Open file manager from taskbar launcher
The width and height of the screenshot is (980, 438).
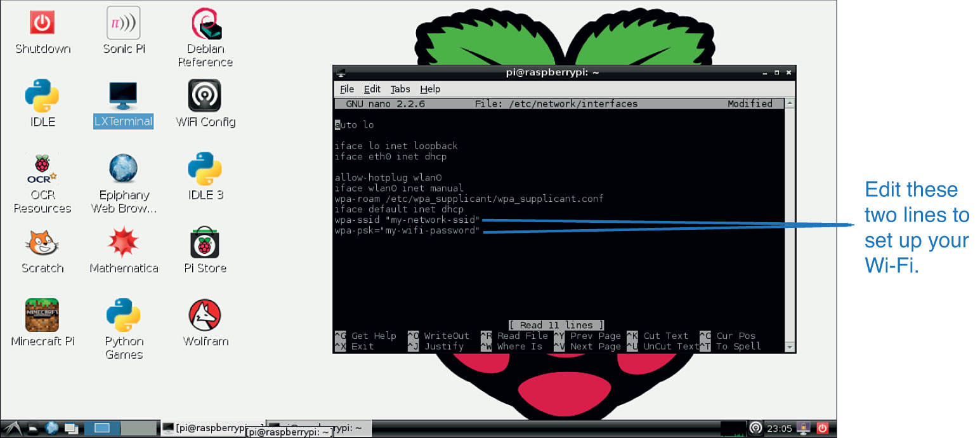pyautogui.click(x=33, y=428)
